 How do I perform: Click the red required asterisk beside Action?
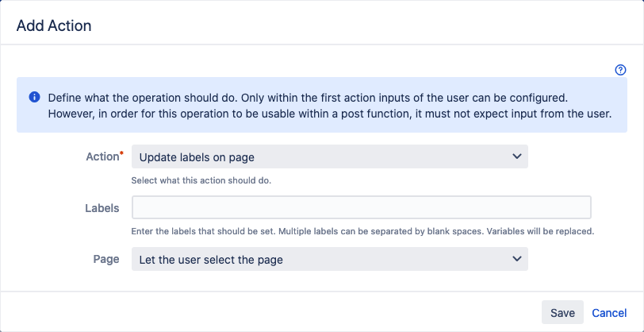point(121,154)
